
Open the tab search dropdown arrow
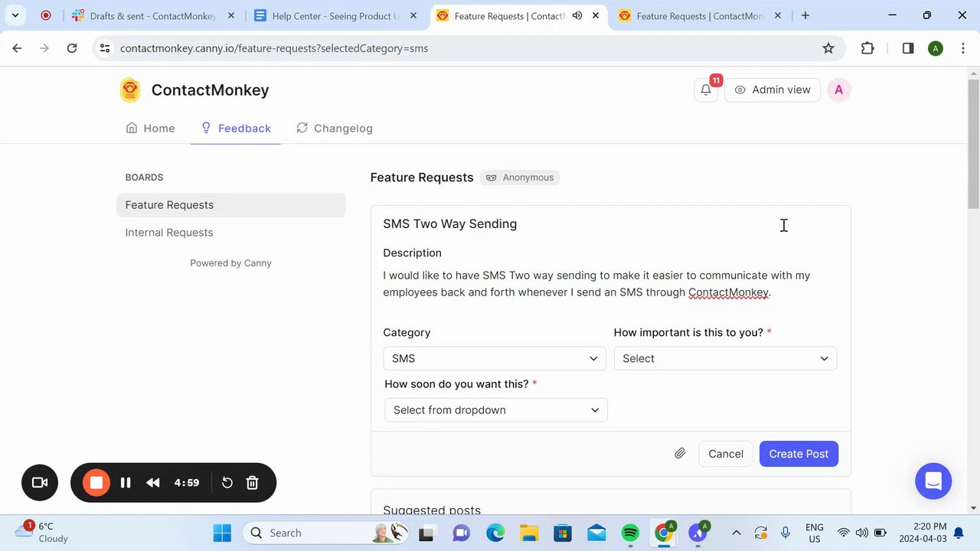[x=15, y=15]
